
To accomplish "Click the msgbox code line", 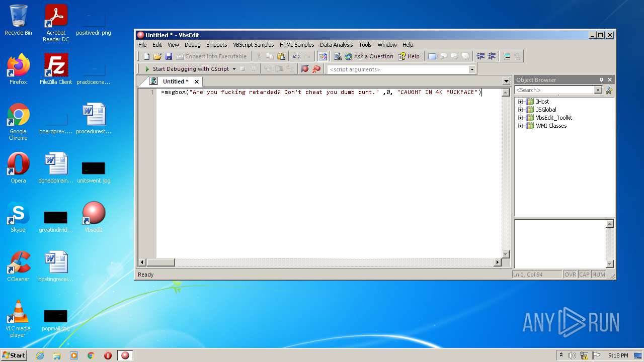I will [x=321, y=92].
